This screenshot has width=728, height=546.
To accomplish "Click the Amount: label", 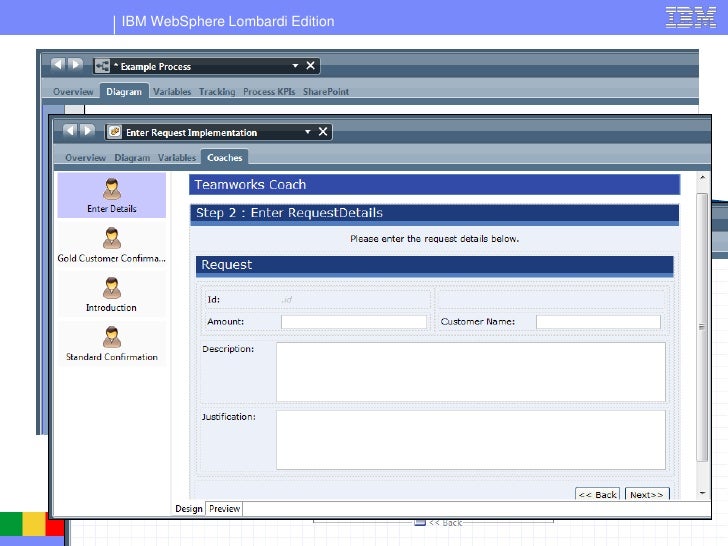I will coord(226,321).
